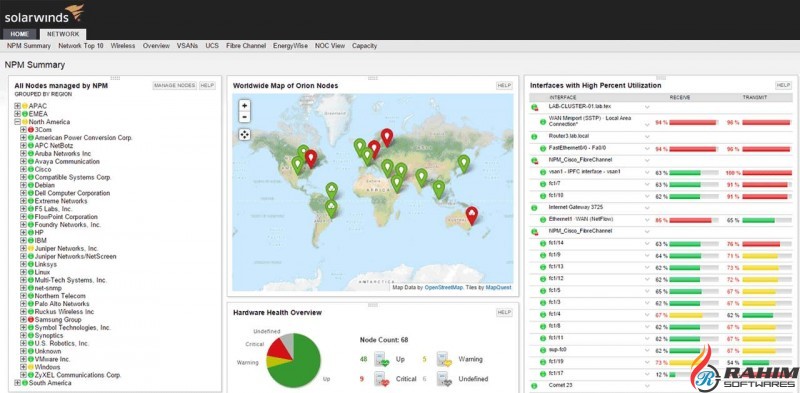
Task: Click the status icon for Comet 23
Action: 535,386
